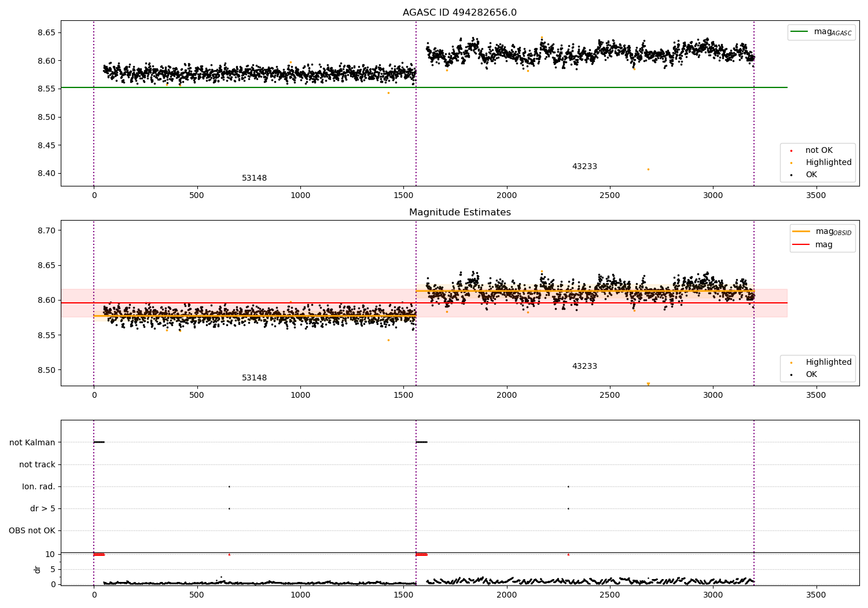868x608 pixels.
Task: Click the red line sample beside 'mag' legend entry
Action: (x=801, y=245)
